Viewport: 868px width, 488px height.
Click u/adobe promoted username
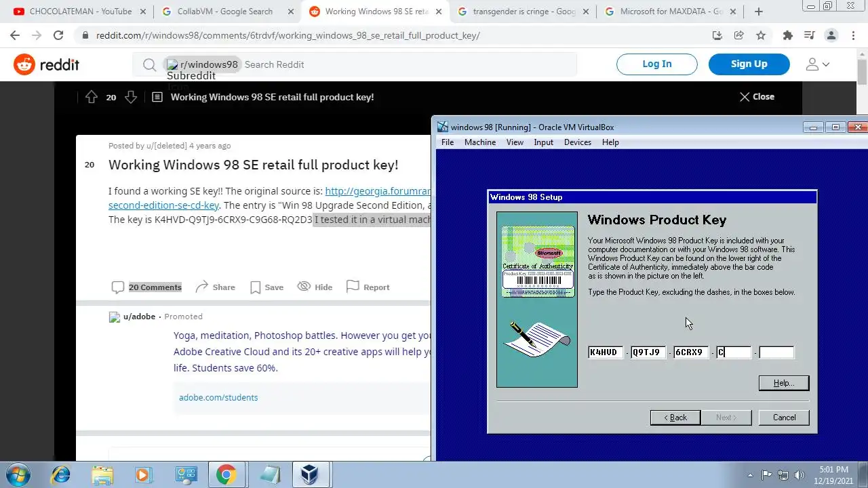click(x=139, y=317)
